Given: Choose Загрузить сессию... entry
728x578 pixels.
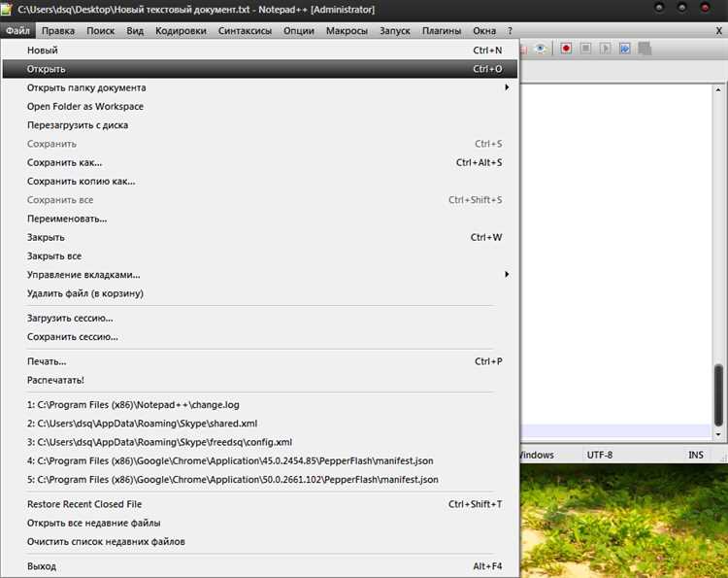Looking at the screenshot, I should tap(260, 319).
